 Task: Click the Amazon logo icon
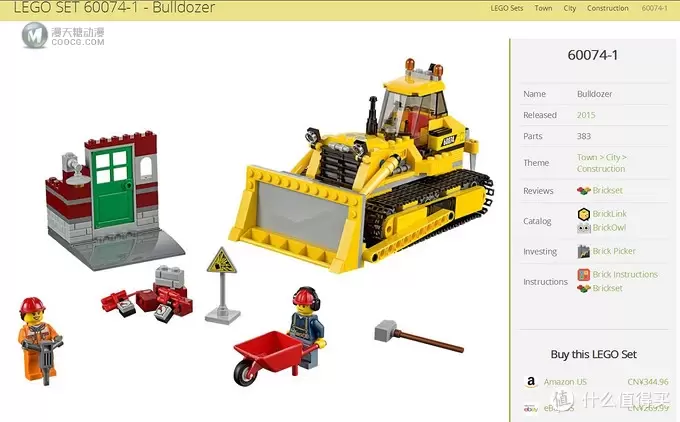(x=530, y=382)
